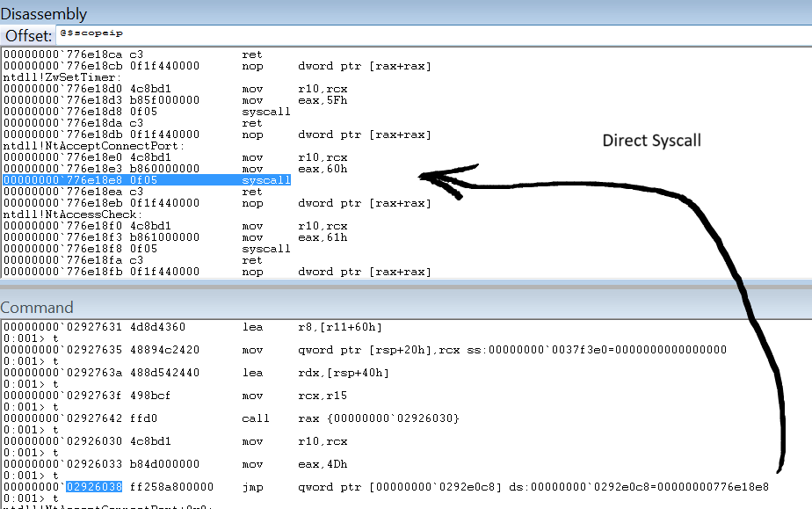Select the mov eax,60h instruction line
This screenshot has width=812, height=509.
(x=176, y=168)
